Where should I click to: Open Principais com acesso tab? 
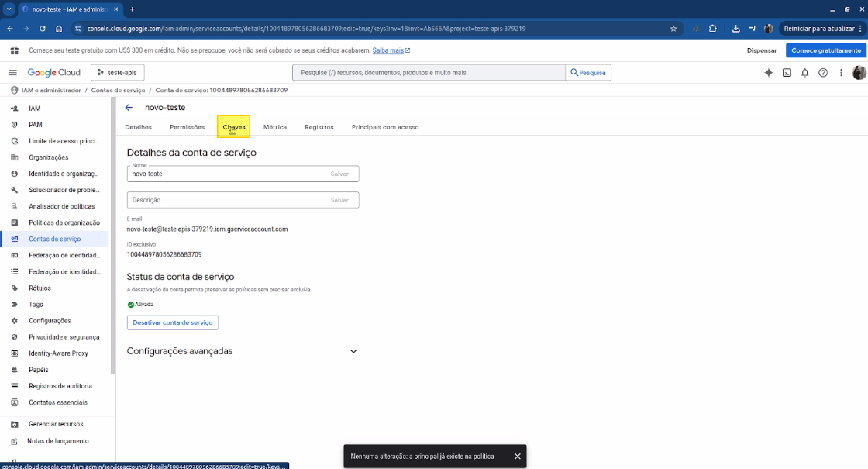click(385, 127)
